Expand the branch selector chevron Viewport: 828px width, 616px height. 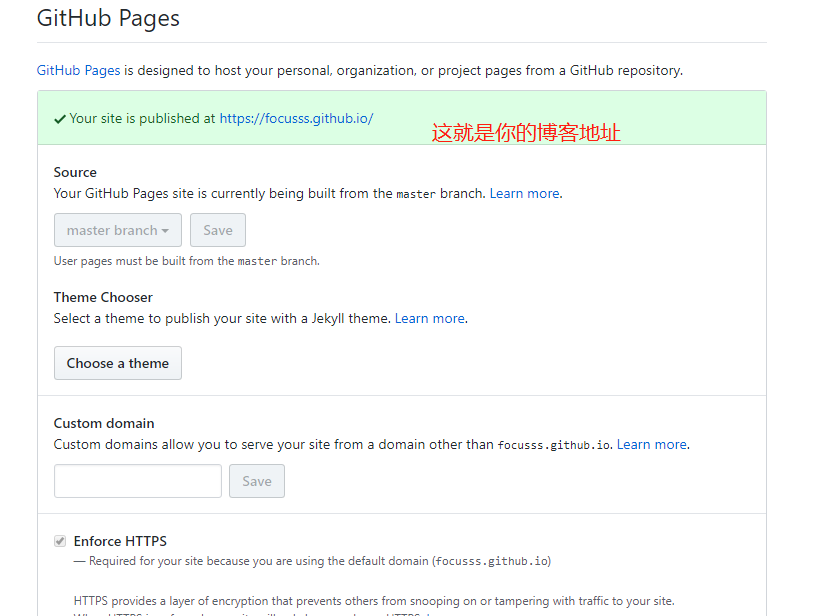click(164, 230)
